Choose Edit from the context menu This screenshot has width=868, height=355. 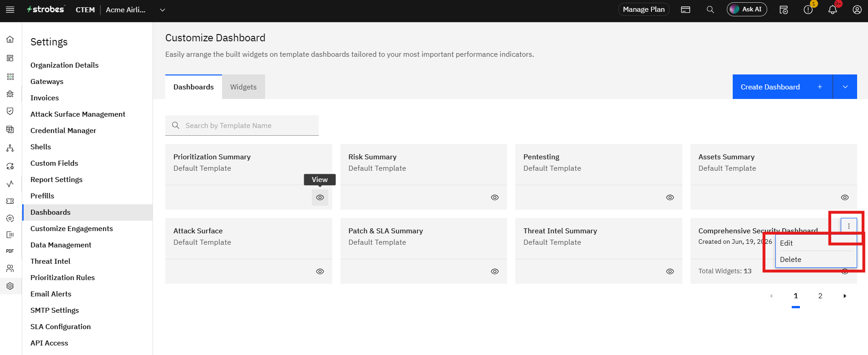(x=816, y=243)
